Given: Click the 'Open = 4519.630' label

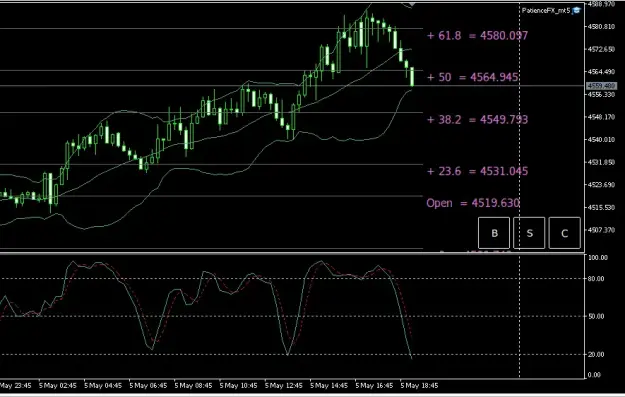Looking at the screenshot, I should click(473, 203).
